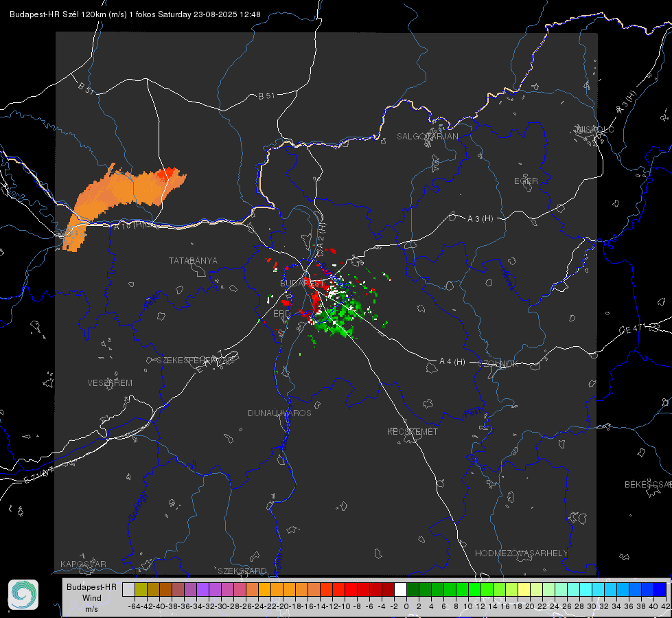Click the 'A 4 (H)' road label

452,362
